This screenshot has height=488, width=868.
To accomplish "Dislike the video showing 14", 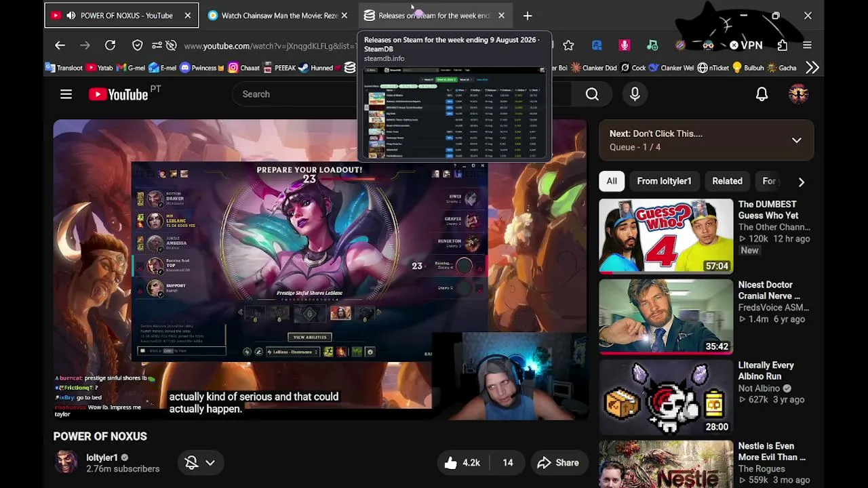I will 507,463.
